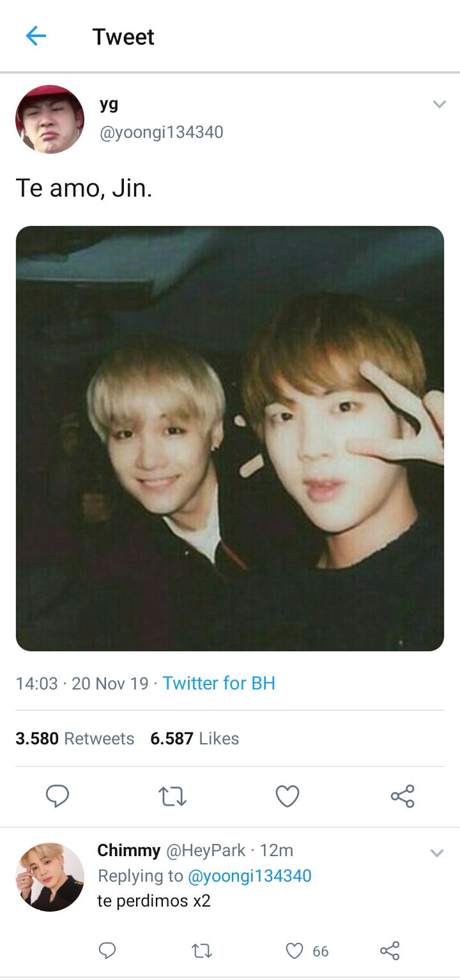Go back using the blue arrow

click(x=36, y=36)
